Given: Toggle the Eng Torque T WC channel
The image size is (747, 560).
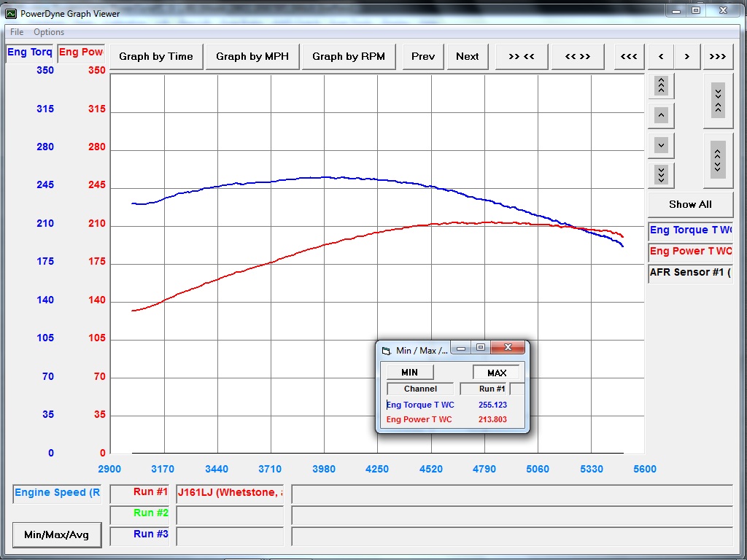Looking at the screenshot, I should [690, 230].
